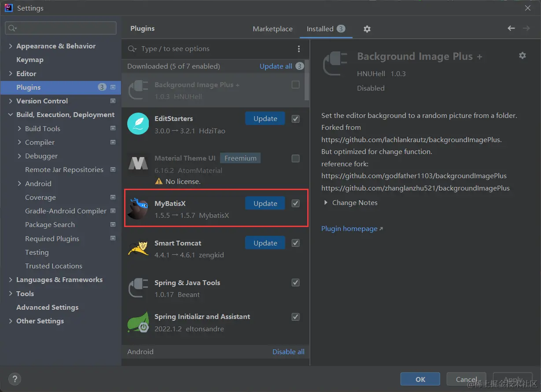
Task: Confirm settings with the OK button
Action: (420, 379)
